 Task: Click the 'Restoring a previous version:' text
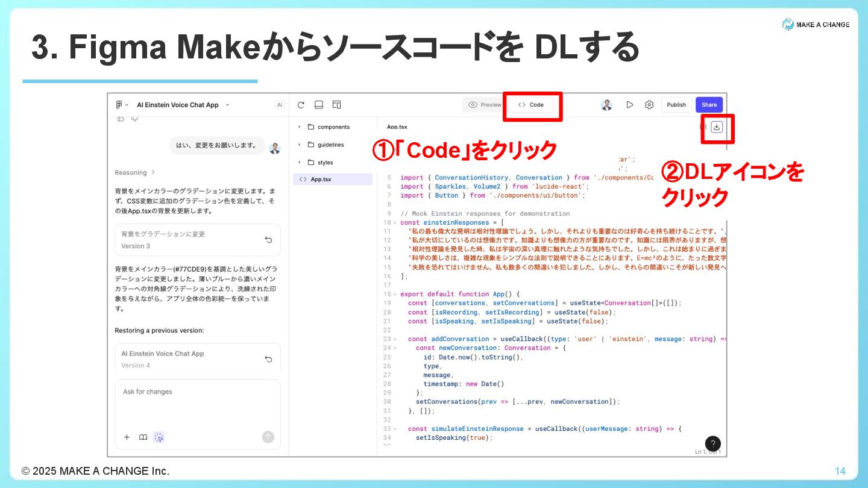(159, 330)
